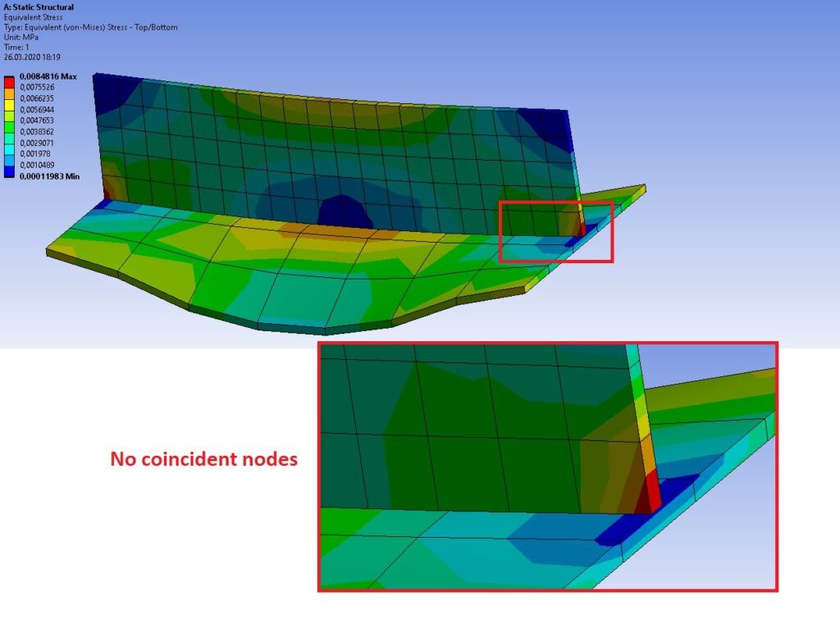Click legend value '0,0047653'
Viewport: 840px width, 619px height.
[37, 121]
